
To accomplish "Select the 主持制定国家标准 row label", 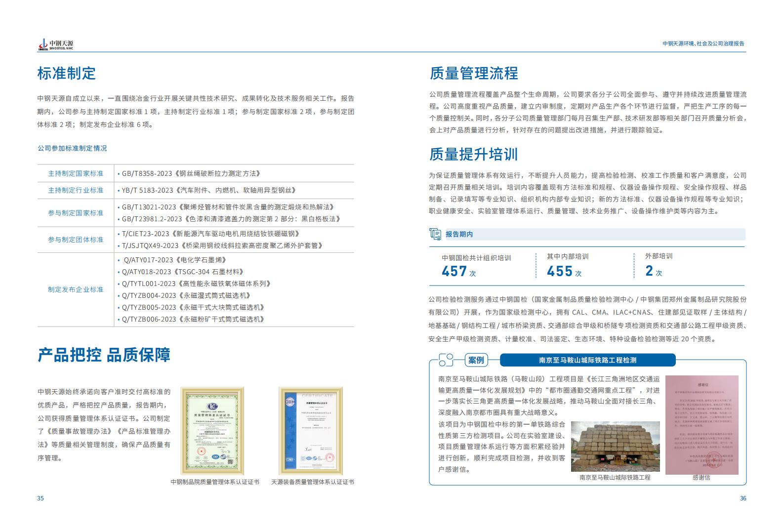I will coord(76,173).
